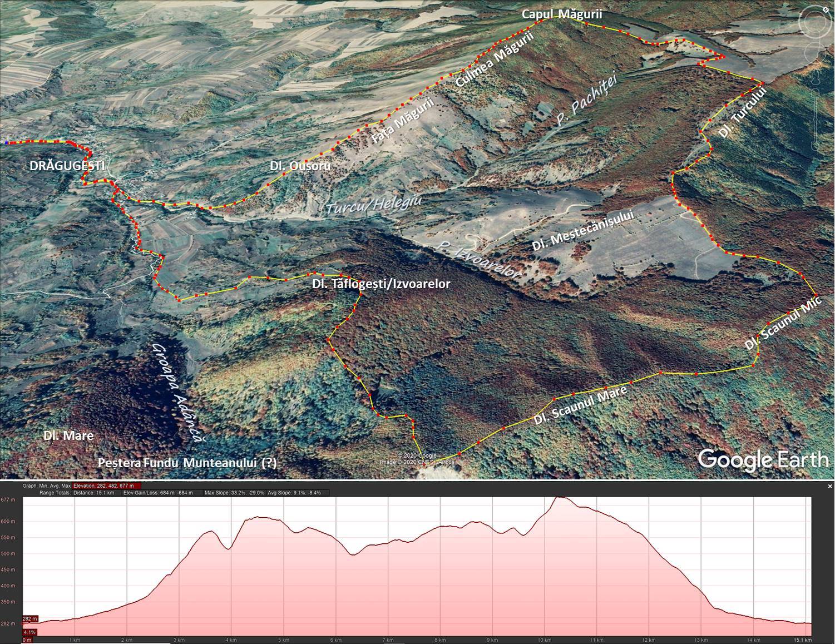
Task: Click the Peștera Fundu Munteanului label
Action: [187, 463]
